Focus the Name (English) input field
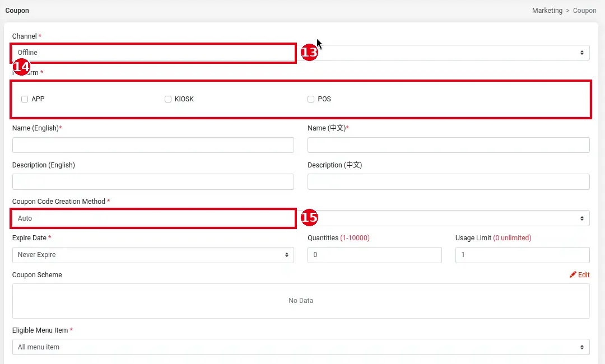The image size is (605, 364). click(x=153, y=145)
